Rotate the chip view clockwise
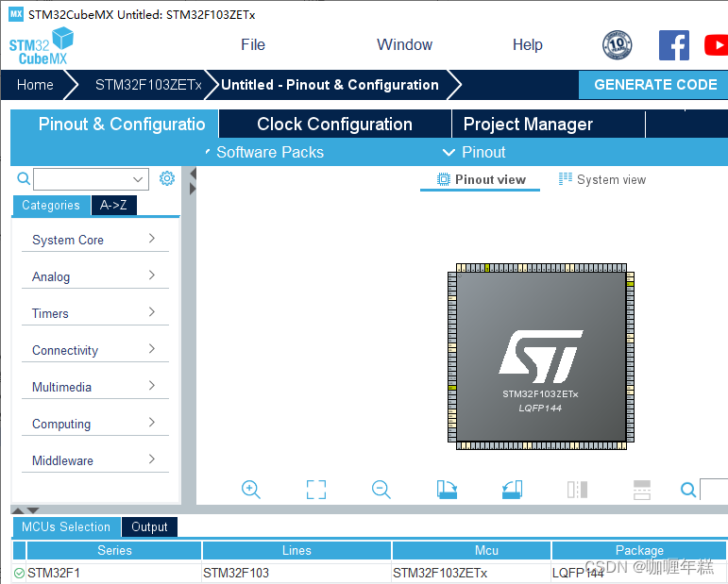The width and height of the screenshot is (728, 584). click(x=447, y=490)
